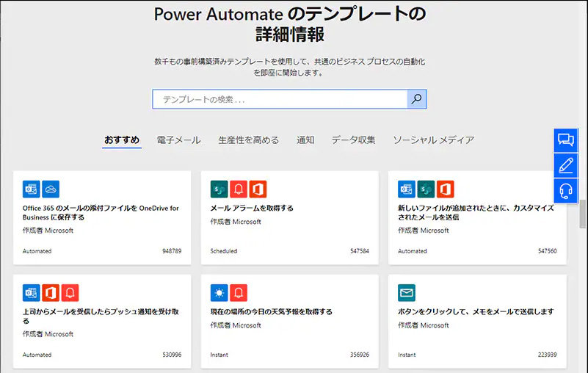Open 上司からメールを受信したらプッシュ通知 template
The width and height of the screenshot is (588, 373).
pos(101,316)
